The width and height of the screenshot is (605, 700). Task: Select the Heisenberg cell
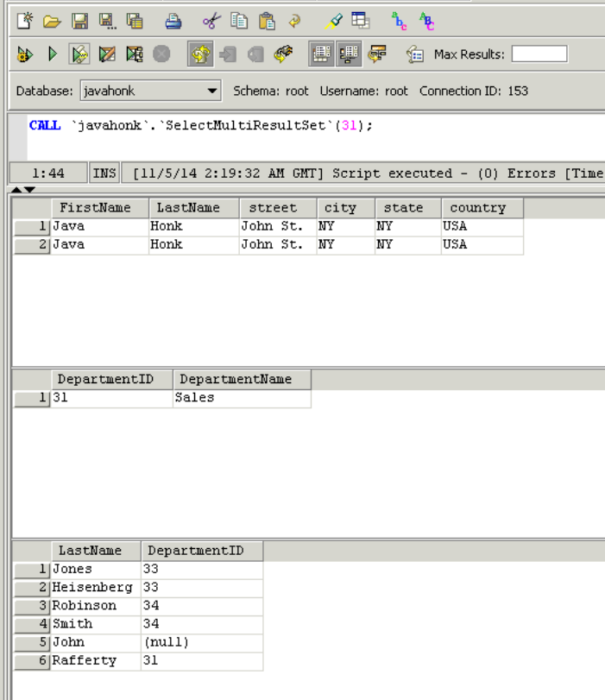[x=96, y=588]
